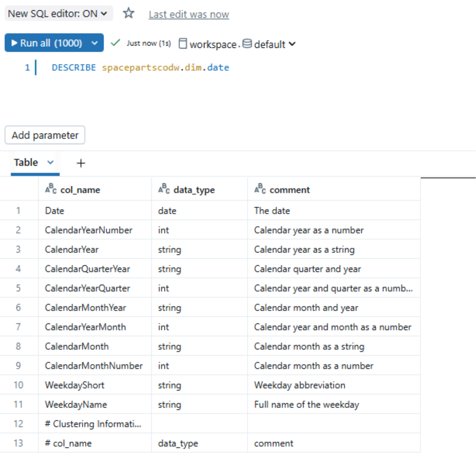Open the default catalog selector dropdown
Viewport: 476px width, 473px height.
pos(292,44)
